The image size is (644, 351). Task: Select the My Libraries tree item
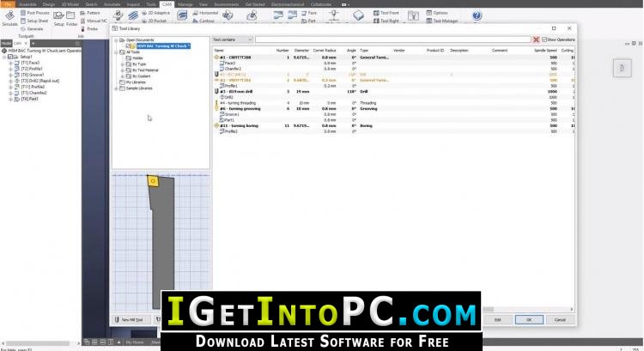[x=136, y=82]
